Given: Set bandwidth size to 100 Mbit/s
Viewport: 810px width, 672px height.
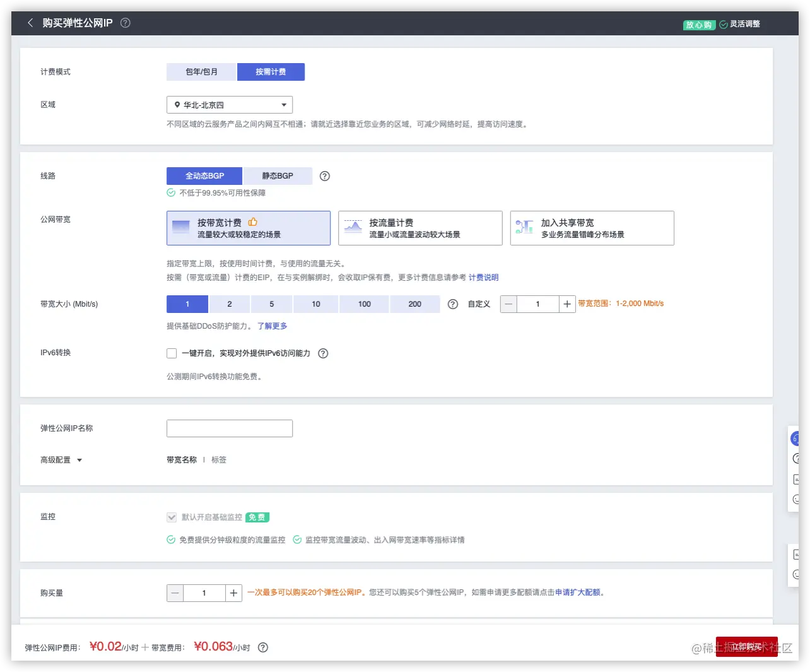Looking at the screenshot, I should pyautogui.click(x=365, y=304).
